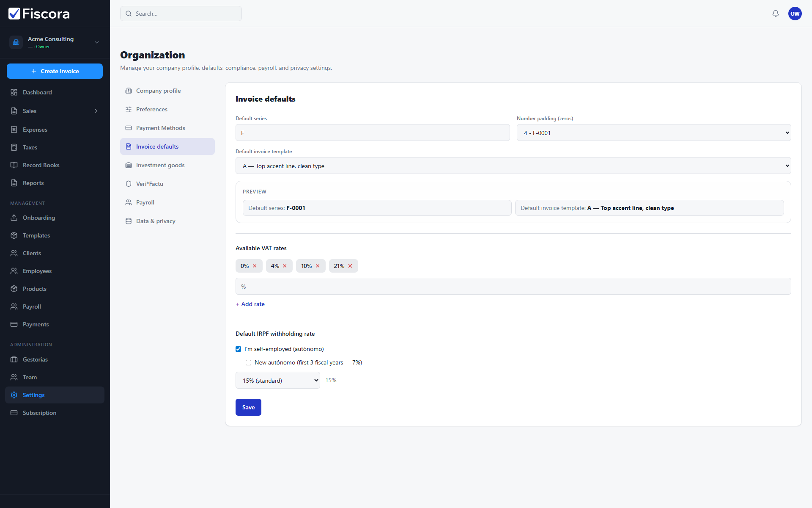Image resolution: width=812 pixels, height=508 pixels.
Task: Click the Subscription card icon
Action: point(14,413)
